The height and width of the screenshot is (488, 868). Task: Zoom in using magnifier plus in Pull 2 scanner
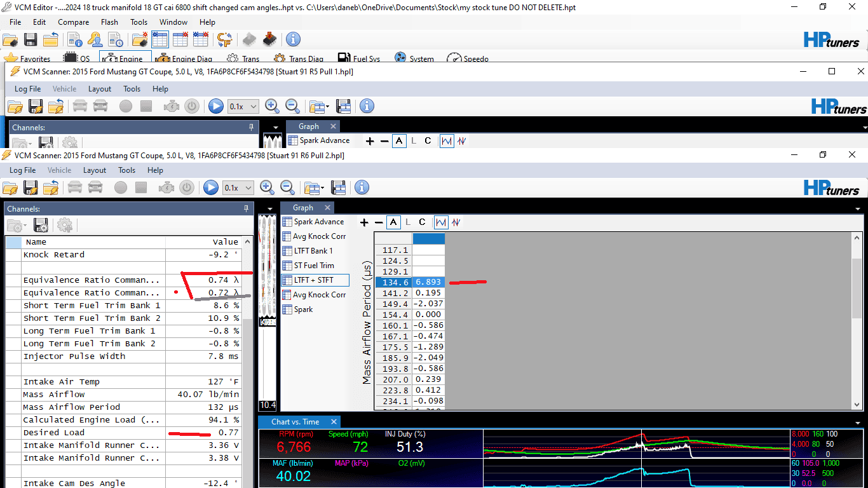[268, 187]
